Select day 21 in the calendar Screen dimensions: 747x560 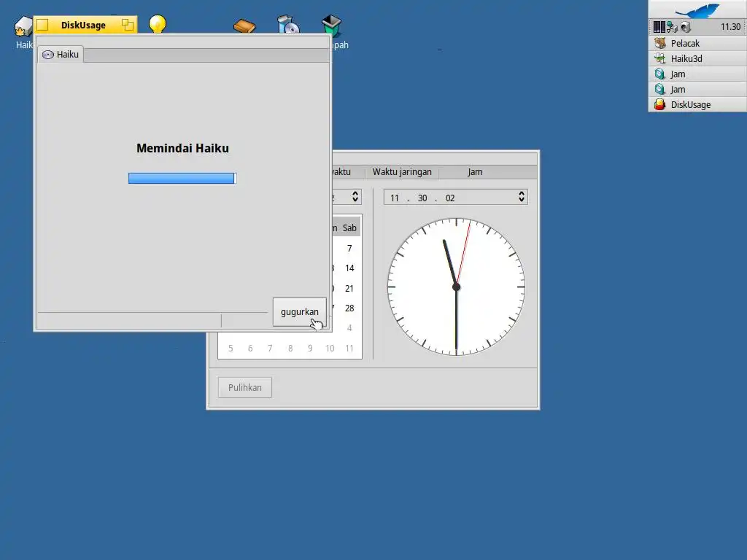click(x=349, y=289)
